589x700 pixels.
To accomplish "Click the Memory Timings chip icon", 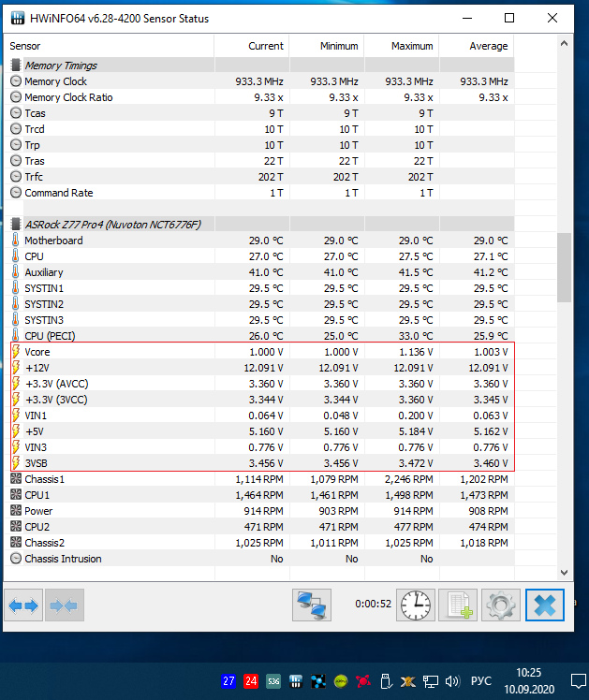I will (x=16, y=66).
